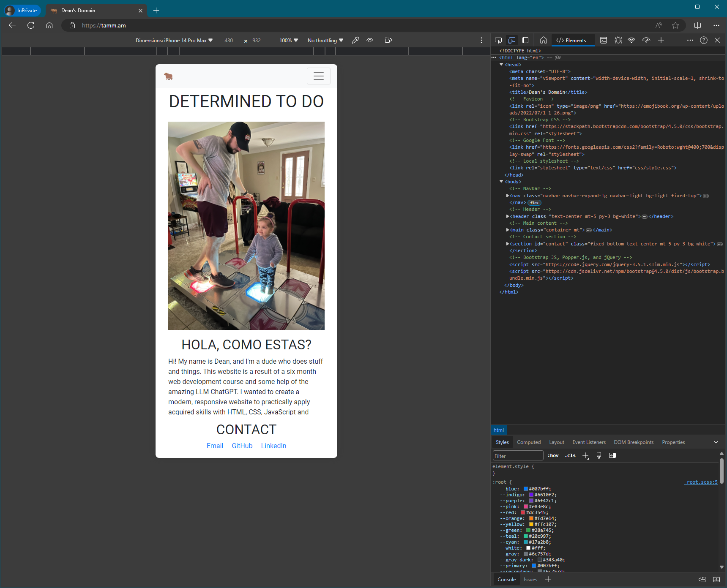Open the Dimensions iPhone 14 Pro Max dropdown
The image size is (727, 588).
(174, 41)
